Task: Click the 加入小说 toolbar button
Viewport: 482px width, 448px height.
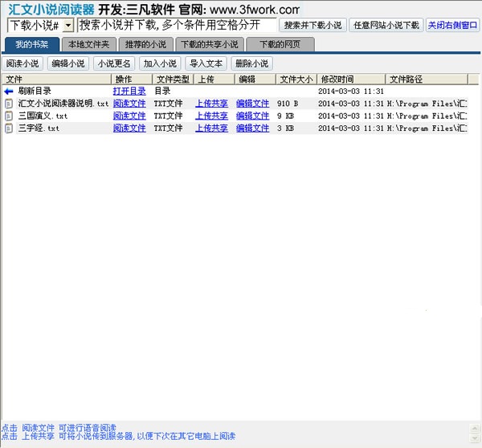Action: click(160, 63)
